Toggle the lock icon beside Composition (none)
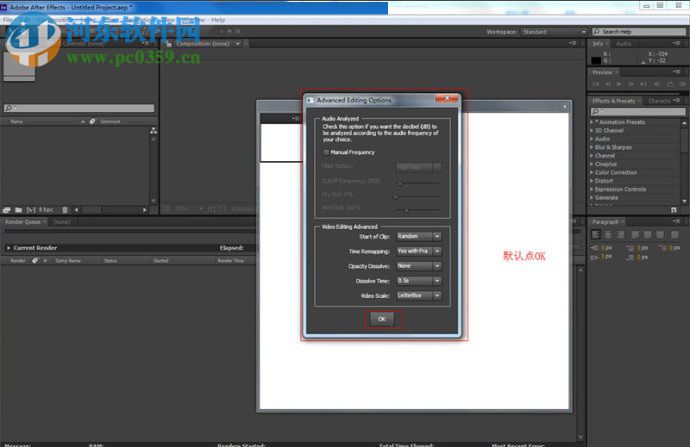 [x=168, y=44]
